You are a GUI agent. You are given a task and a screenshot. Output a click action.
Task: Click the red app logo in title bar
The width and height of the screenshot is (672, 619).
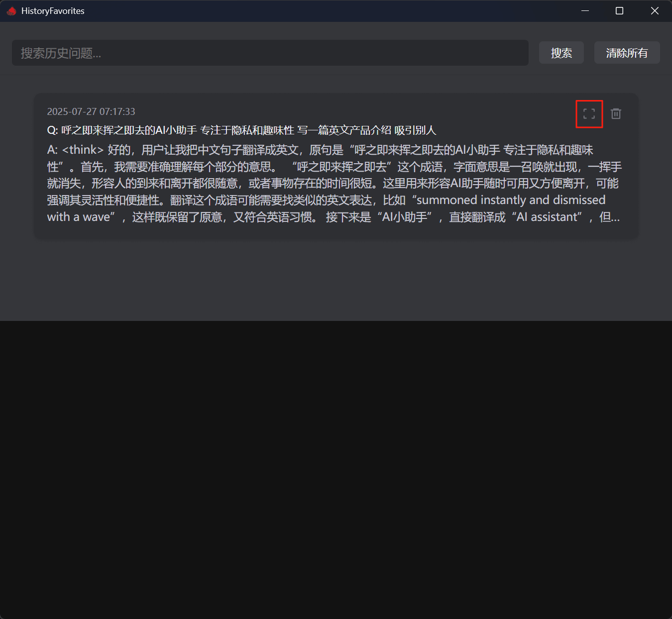click(11, 11)
